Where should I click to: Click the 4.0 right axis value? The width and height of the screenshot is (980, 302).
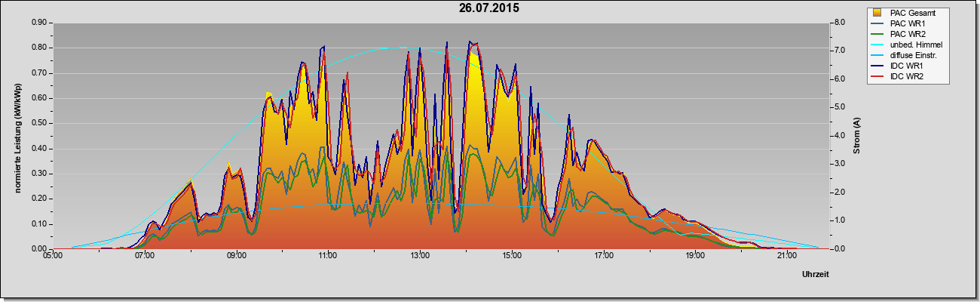[839, 136]
